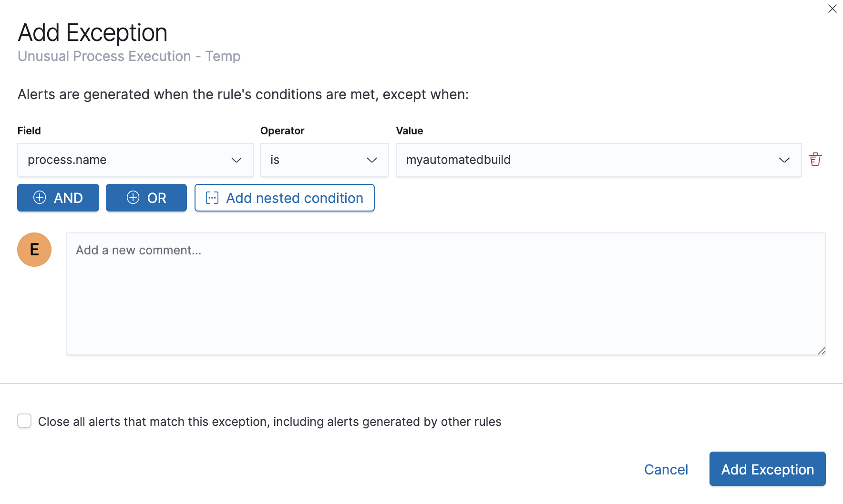Image resolution: width=843 pixels, height=504 pixels.
Task: Click the plus icon inside the OR button
Action: [x=133, y=197]
